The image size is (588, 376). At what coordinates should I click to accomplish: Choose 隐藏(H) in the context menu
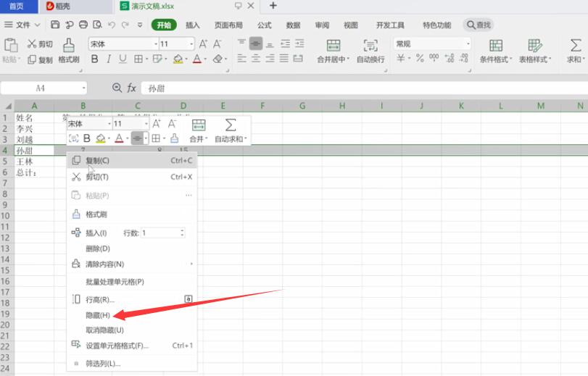pos(132,315)
